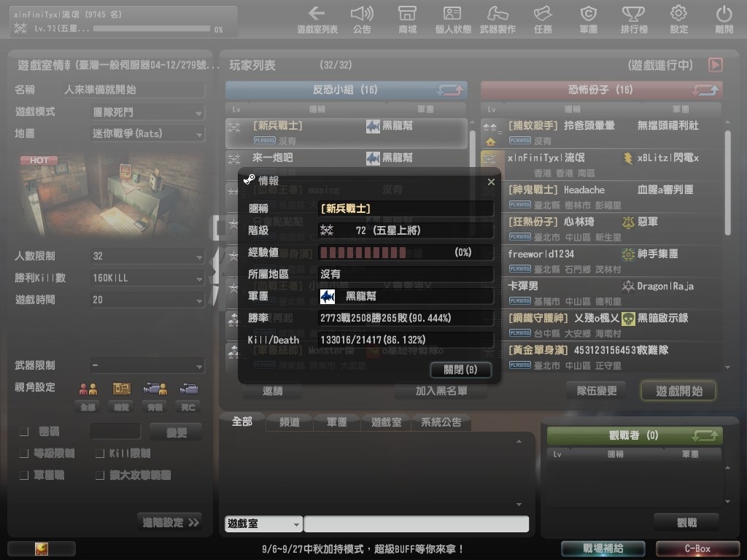Click the 離開 power exit icon
Image resolution: width=747 pixels, height=560 pixels.
coord(724,20)
